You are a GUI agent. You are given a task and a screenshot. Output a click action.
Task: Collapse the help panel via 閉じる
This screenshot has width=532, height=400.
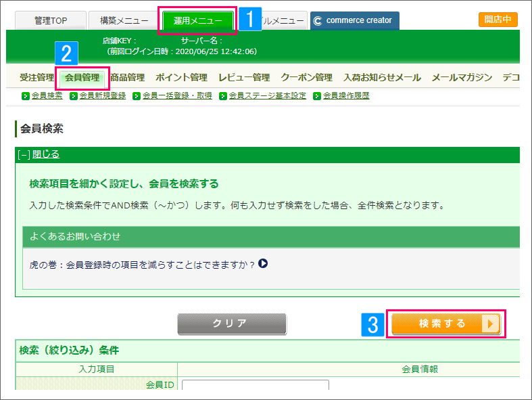[x=46, y=154]
